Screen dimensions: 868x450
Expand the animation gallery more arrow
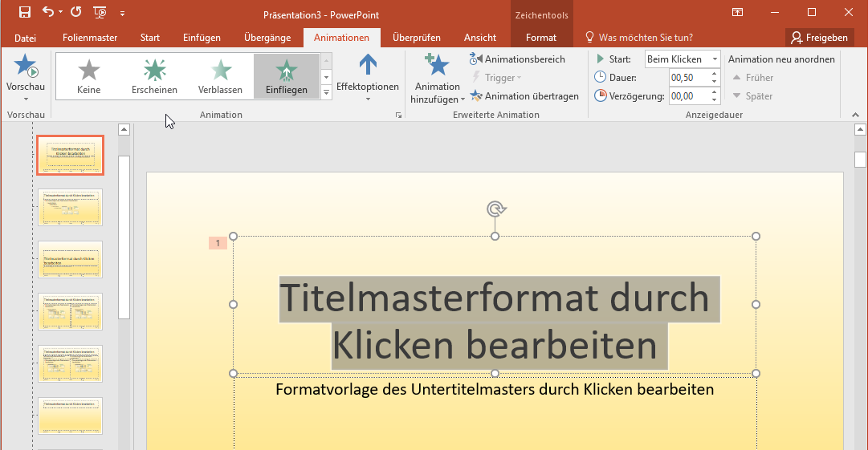click(326, 93)
